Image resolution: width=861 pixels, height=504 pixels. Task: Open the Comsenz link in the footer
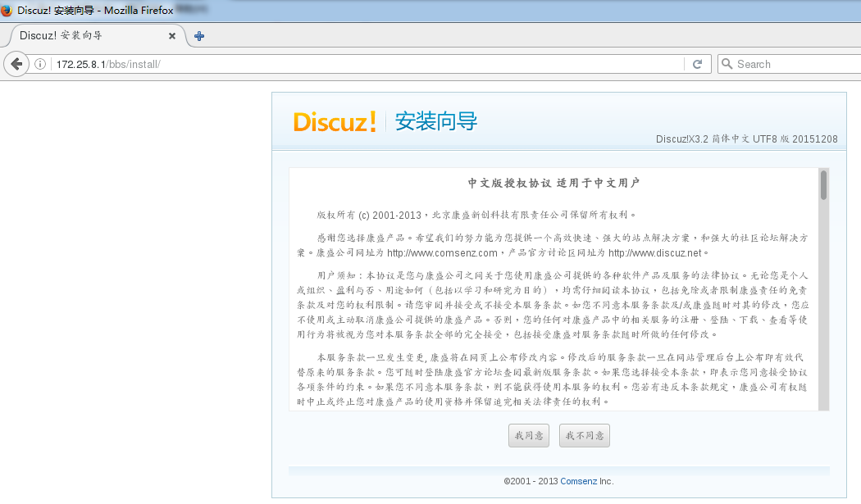[578, 481]
